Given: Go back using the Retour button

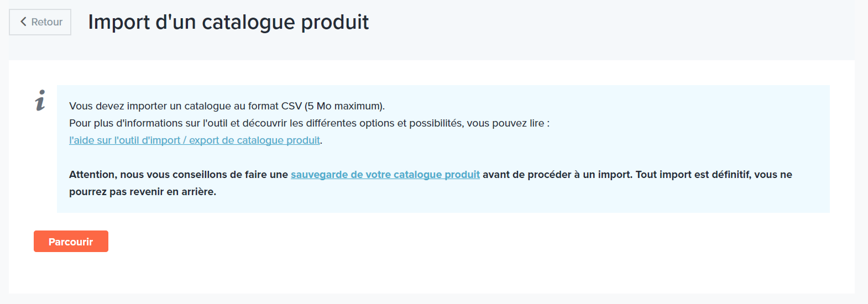Looking at the screenshot, I should (40, 22).
